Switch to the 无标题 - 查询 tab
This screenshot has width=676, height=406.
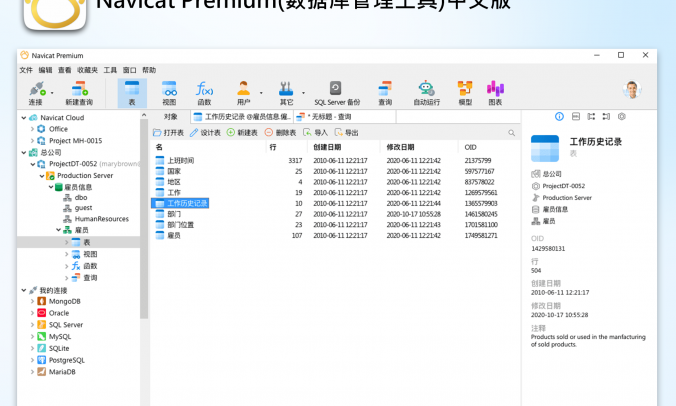tap(345, 117)
